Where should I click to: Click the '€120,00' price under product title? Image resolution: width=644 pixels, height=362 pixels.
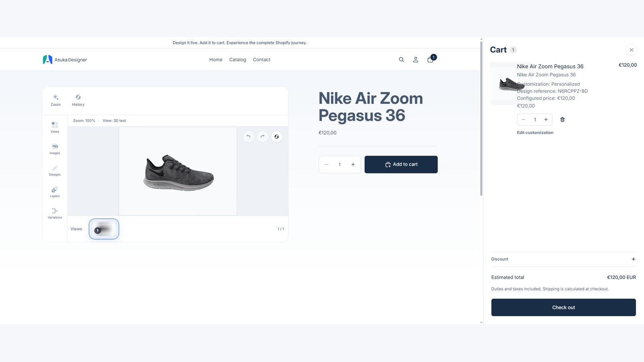tap(328, 133)
